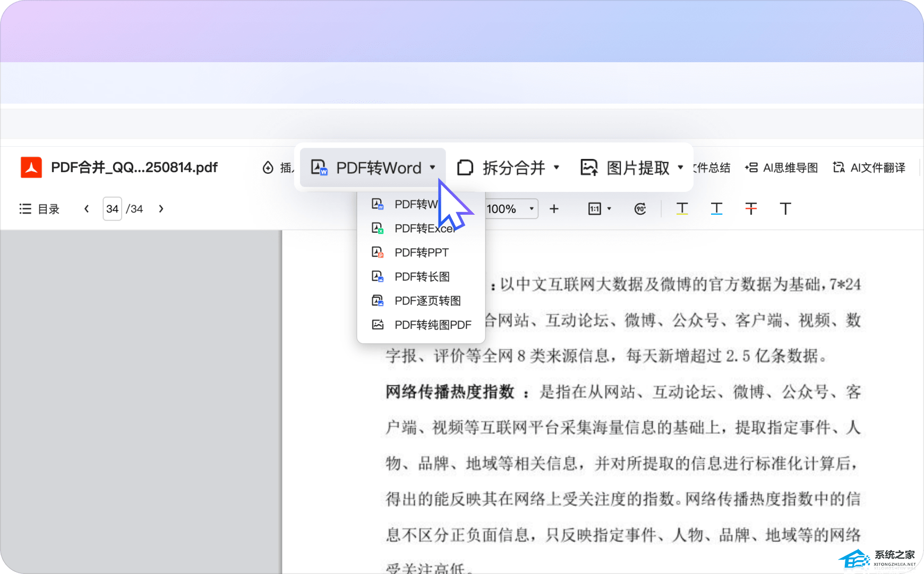The width and height of the screenshot is (924, 574).
Task: Choose PDF转纯图PDF from the menu
Action: [421, 325]
